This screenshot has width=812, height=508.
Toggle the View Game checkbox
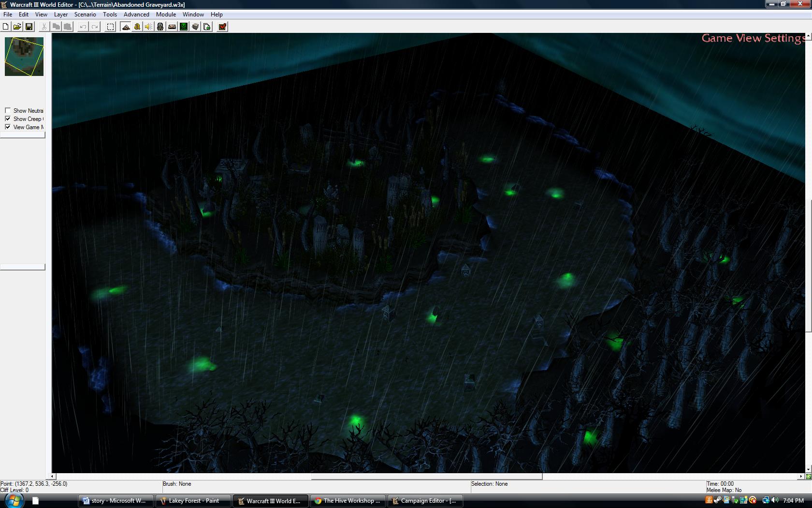(8, 127)
